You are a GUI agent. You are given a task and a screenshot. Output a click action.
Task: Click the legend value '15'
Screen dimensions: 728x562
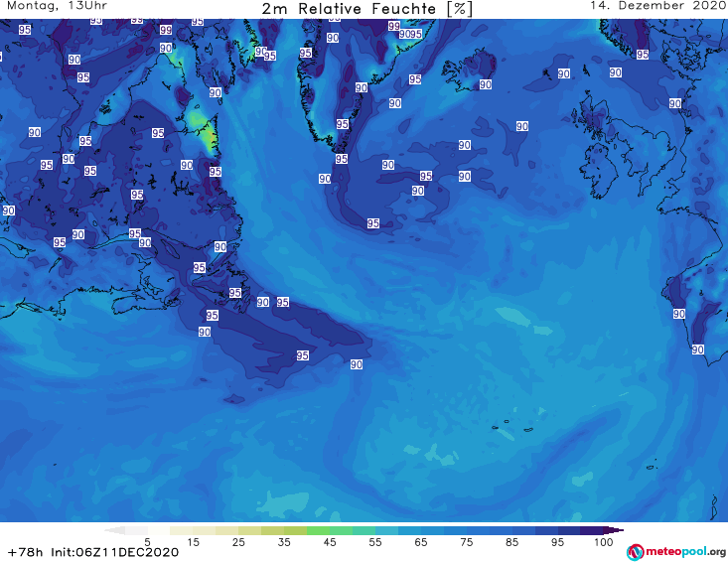[193, 542]
